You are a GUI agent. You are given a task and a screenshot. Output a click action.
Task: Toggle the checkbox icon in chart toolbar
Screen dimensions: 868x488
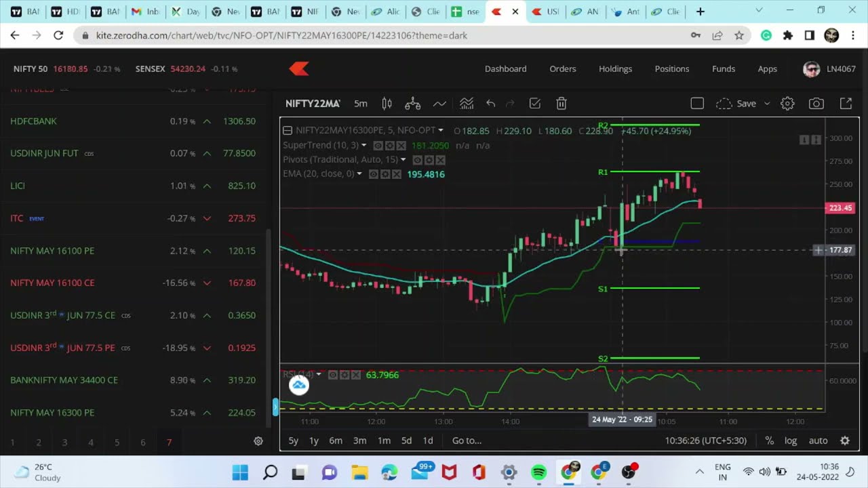[535, 104]
